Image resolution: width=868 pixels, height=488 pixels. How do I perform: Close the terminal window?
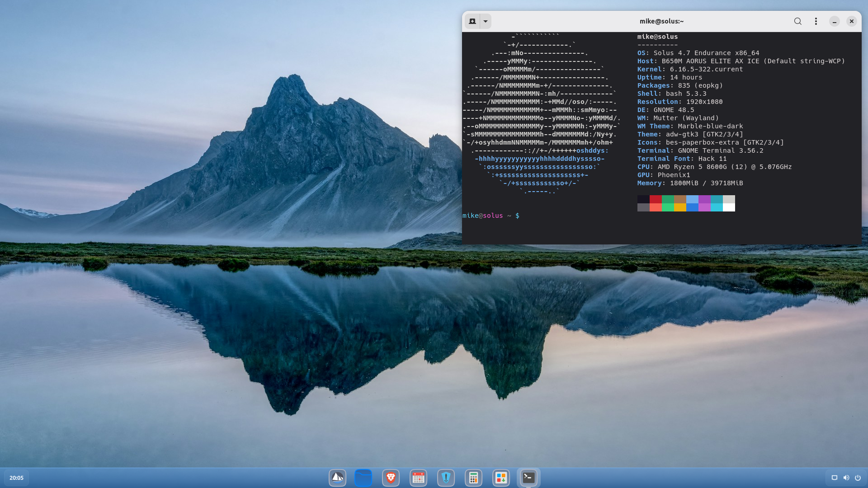pyautogui.click(x=852, y=21)
